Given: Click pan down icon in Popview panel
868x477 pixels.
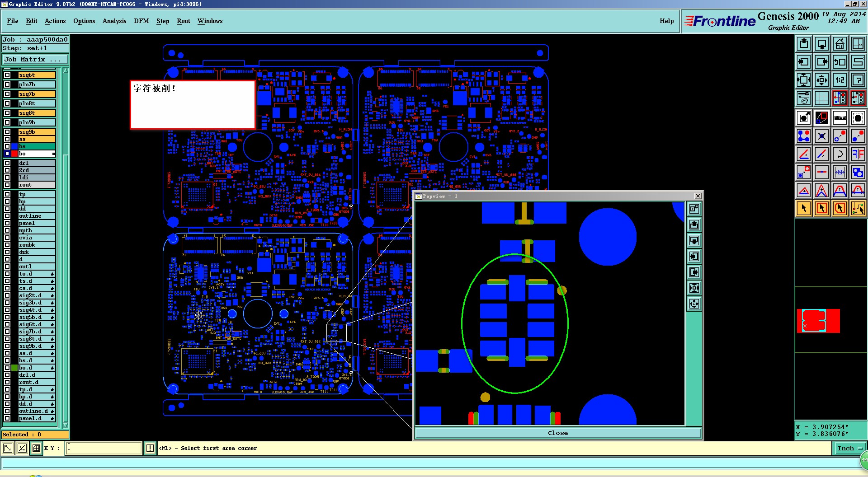Looking at the screenshot, I should [694, 241].
